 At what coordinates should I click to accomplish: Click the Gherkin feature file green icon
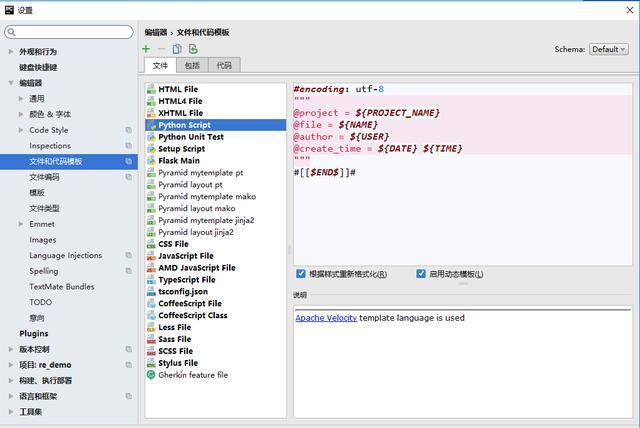151,375
